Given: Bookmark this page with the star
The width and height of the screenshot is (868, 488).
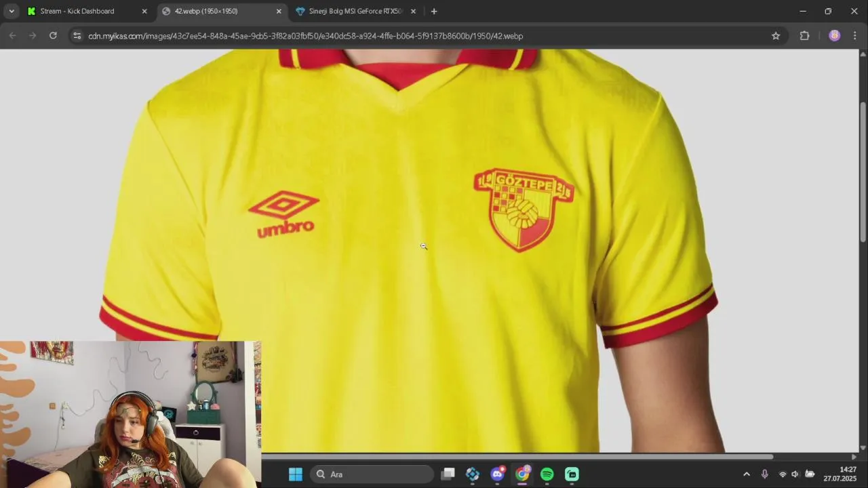Looking at the screenshot, I should point(776,36).
